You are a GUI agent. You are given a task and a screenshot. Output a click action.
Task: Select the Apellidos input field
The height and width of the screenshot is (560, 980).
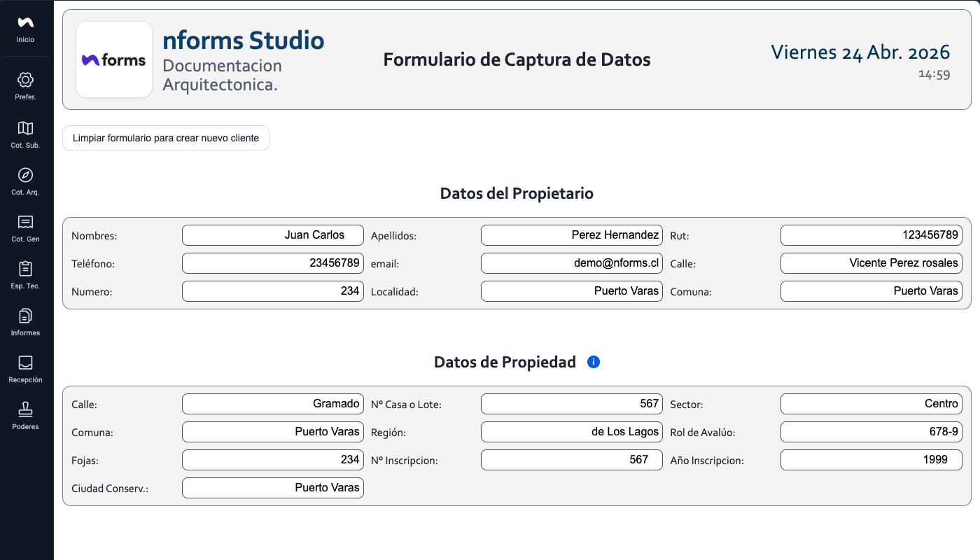click(x=572, y=235)
